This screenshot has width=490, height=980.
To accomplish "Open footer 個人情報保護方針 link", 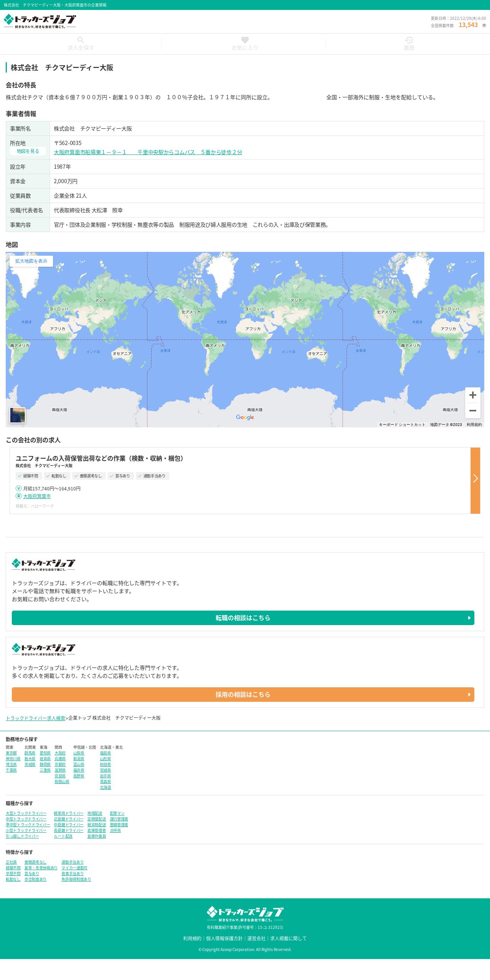I will pyautogui.click(x=224, y=938).
